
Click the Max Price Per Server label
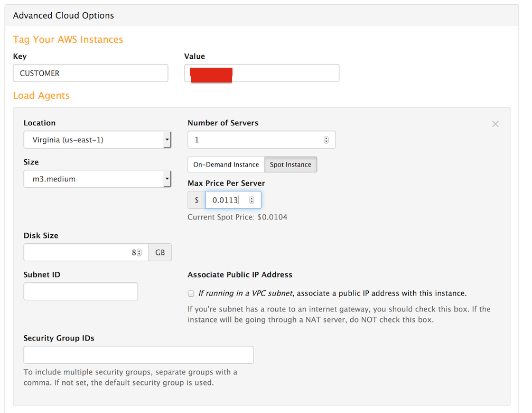point(226,183)
